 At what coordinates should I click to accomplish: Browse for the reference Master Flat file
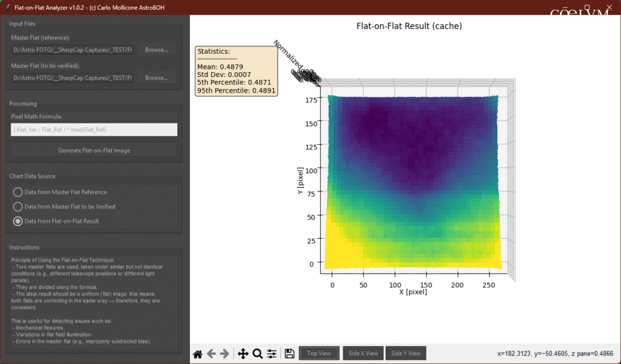click(x=156, y=50)
